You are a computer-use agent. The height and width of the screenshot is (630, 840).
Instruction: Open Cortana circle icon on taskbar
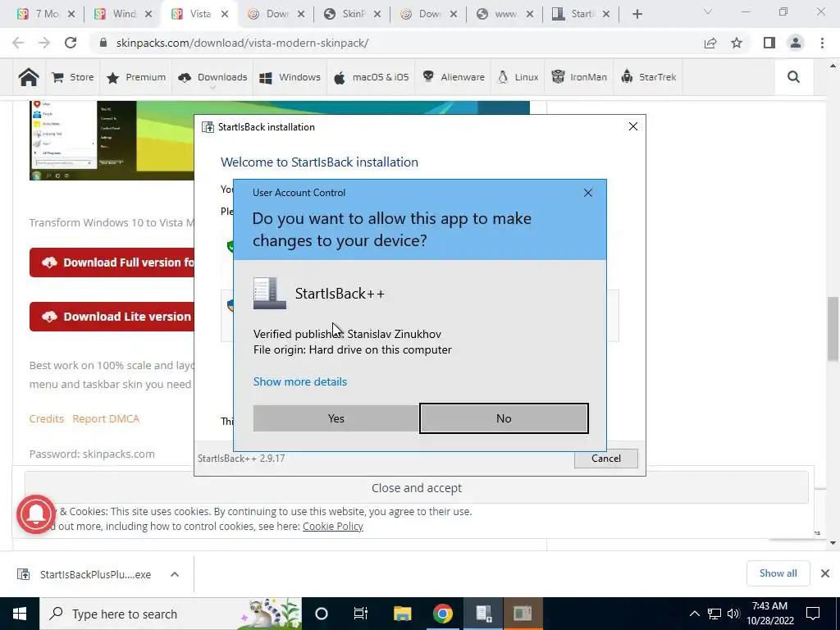[x=322, y=614]
